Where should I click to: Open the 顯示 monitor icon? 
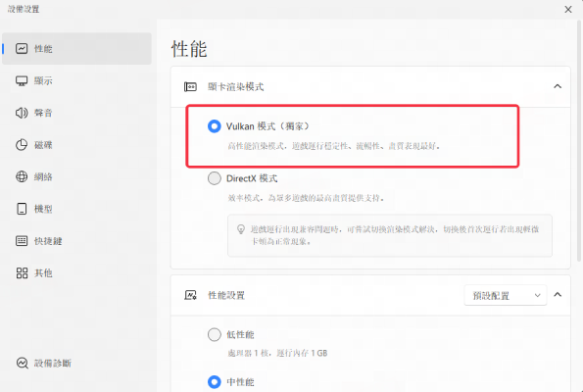pos(22,80)
